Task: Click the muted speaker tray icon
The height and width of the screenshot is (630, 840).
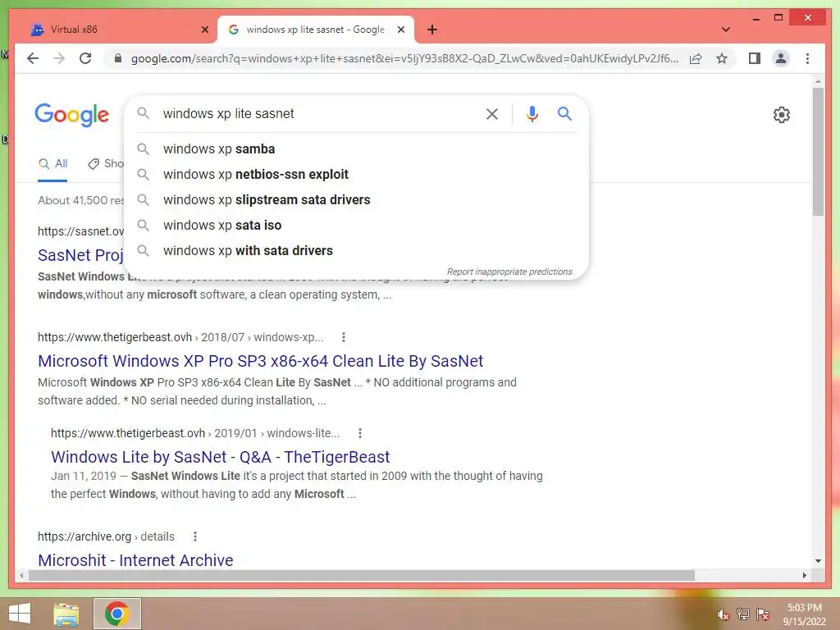Action: pos(723,614)
